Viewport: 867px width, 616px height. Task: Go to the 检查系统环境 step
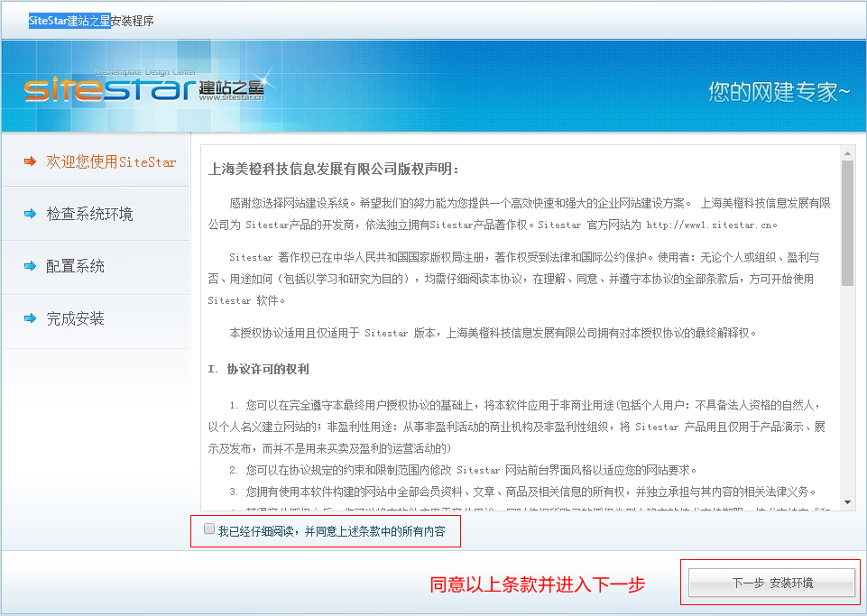pos(89,215)
